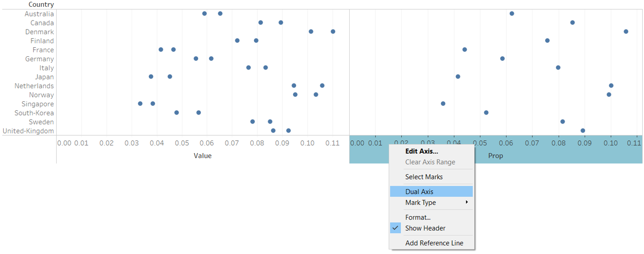
Task: Click Add Reference Line entry
Action: (434, 243)
